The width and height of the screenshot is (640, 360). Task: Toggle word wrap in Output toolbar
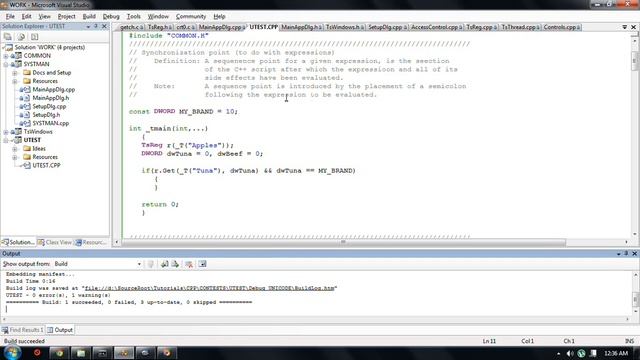202,264
